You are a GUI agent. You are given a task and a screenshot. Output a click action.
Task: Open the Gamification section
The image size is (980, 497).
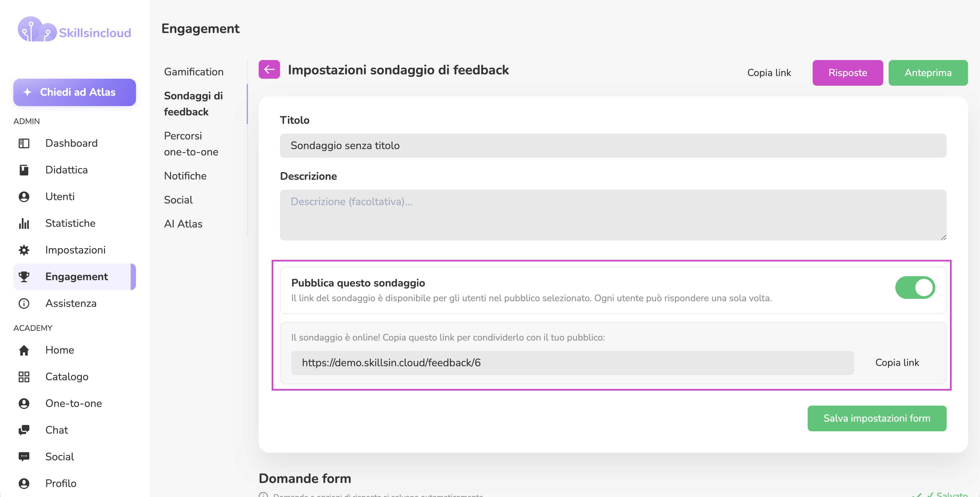pos(194,72)
